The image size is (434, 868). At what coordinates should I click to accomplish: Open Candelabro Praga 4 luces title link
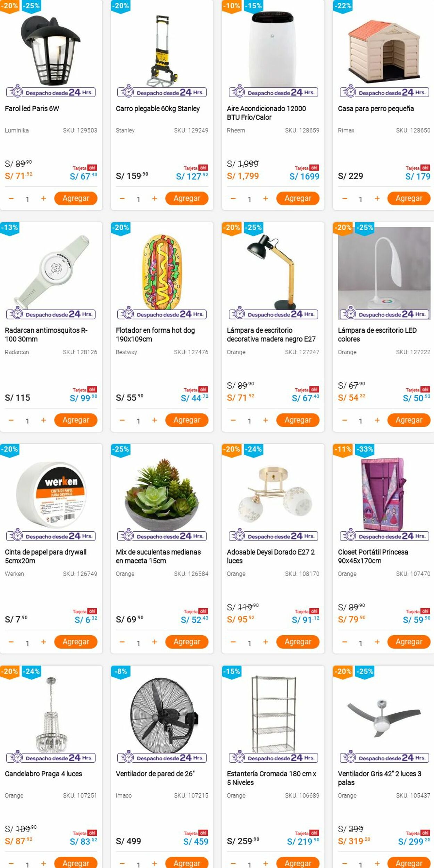[x=43, y=774]
